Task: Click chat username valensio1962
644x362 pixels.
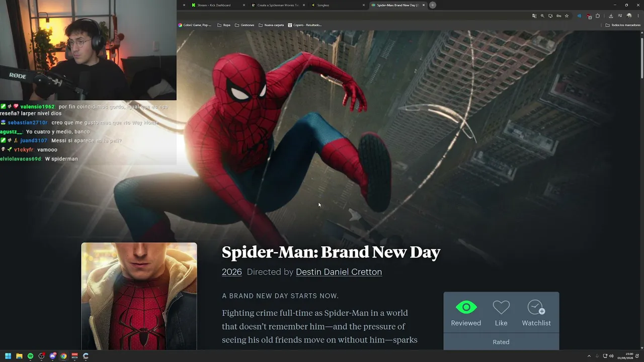Action: click(37, 107)
